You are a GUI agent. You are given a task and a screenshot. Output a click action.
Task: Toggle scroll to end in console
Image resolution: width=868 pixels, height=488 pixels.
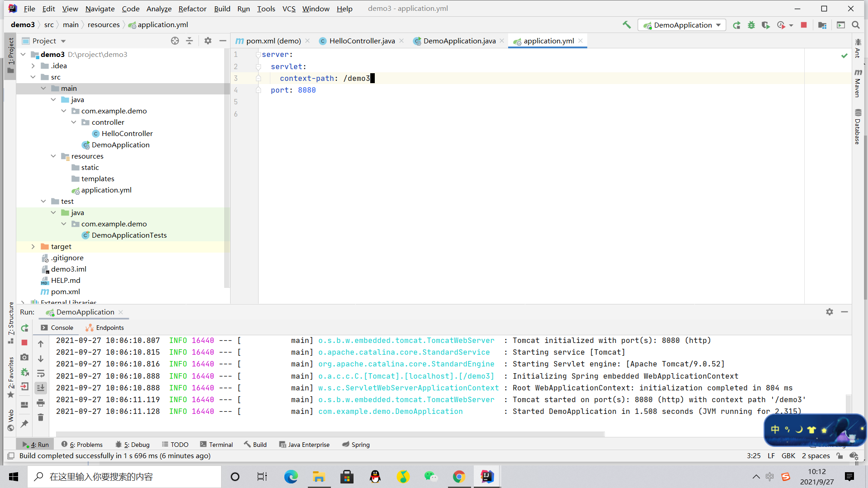(x=41, y=388)
